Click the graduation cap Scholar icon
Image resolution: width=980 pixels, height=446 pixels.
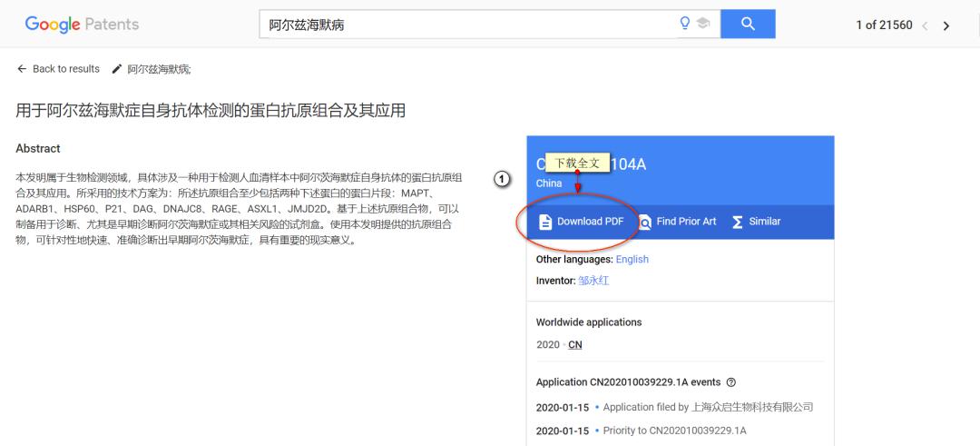703,24
